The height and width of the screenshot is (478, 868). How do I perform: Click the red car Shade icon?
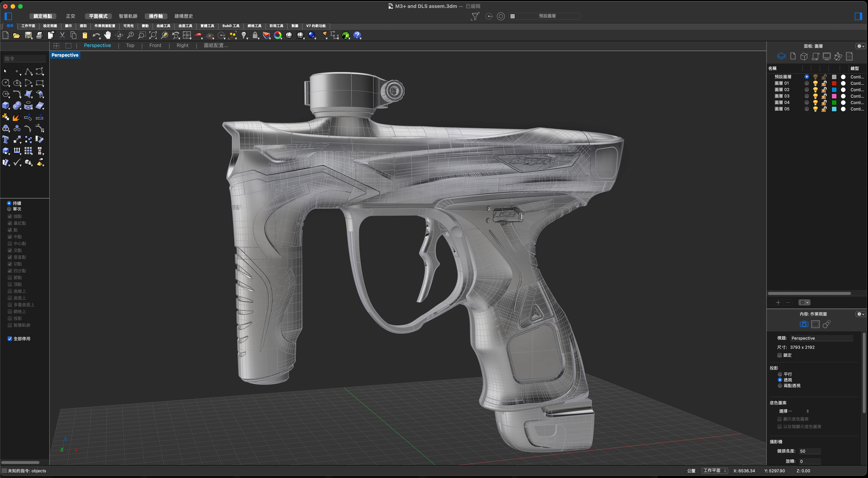coord(198,35)
